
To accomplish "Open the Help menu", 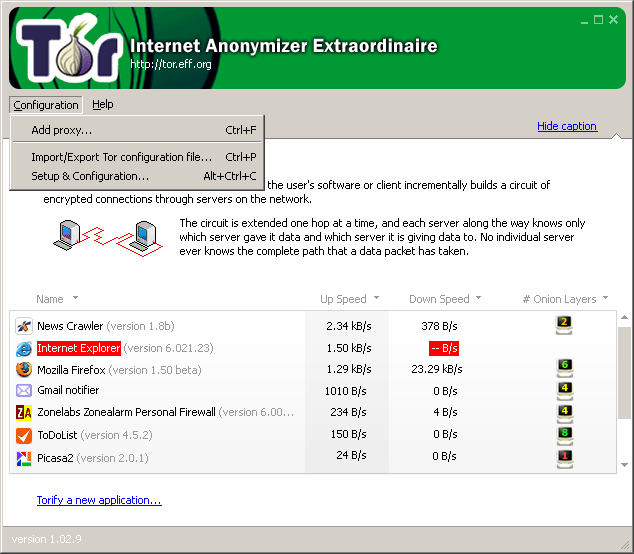I will point(103,104).
